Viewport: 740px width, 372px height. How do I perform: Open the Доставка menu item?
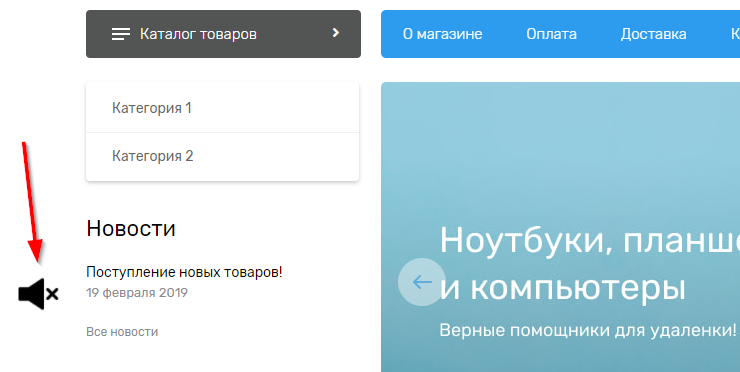point(653,34)
